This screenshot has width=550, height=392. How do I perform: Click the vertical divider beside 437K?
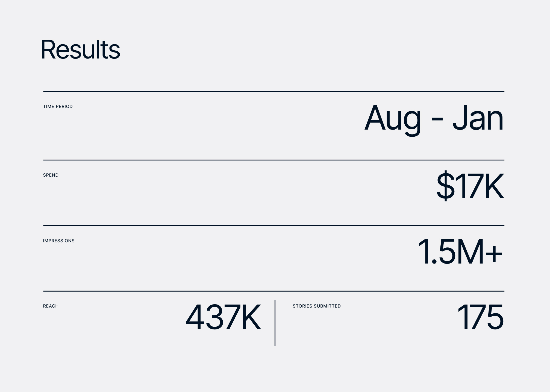coord(275,323)
